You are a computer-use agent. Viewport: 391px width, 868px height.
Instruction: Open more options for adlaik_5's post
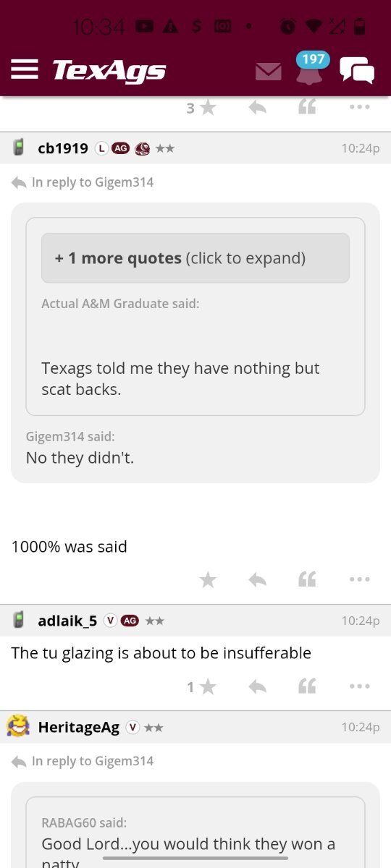(x=359, y=686)
